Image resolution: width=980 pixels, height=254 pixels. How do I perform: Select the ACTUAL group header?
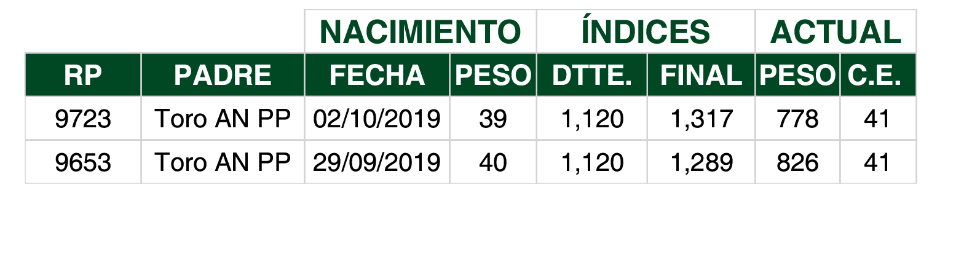tap(836, 31)
